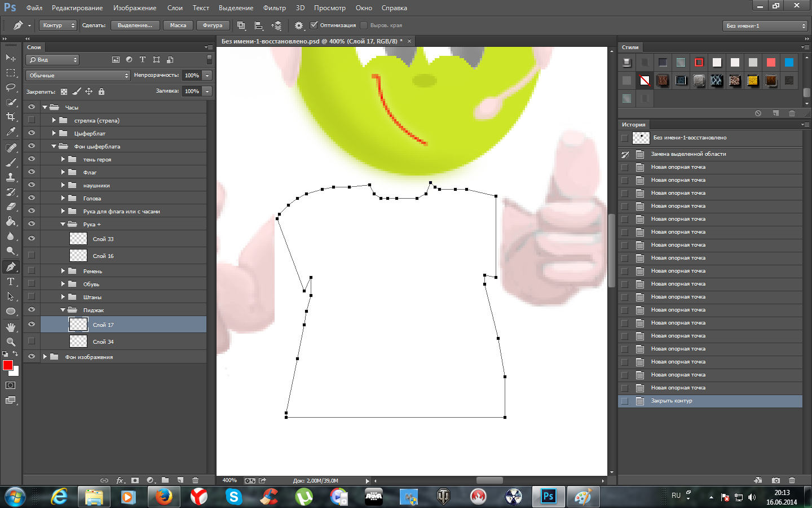Open the Редактирование menu
The height and width of the screenshot is (508, 812).
click(x=77, y=8)
